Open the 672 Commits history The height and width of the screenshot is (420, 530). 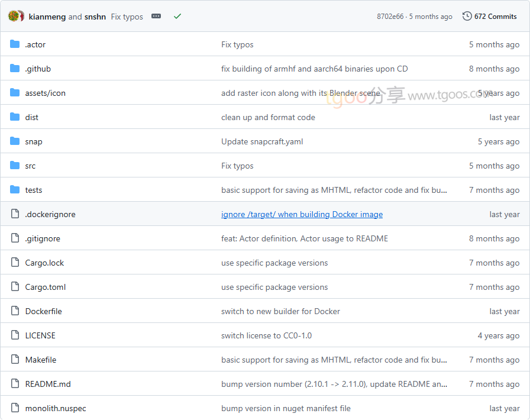pos(489,17)
